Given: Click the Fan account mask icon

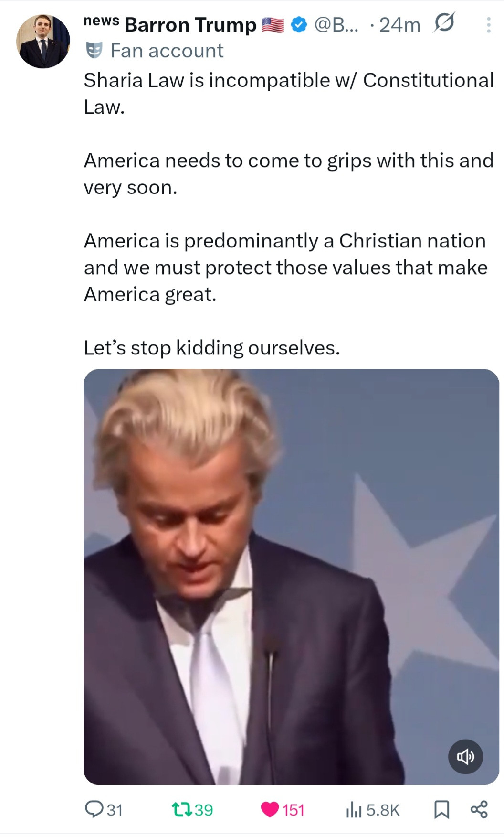Looking at the screenshot, I should (94, 51).
